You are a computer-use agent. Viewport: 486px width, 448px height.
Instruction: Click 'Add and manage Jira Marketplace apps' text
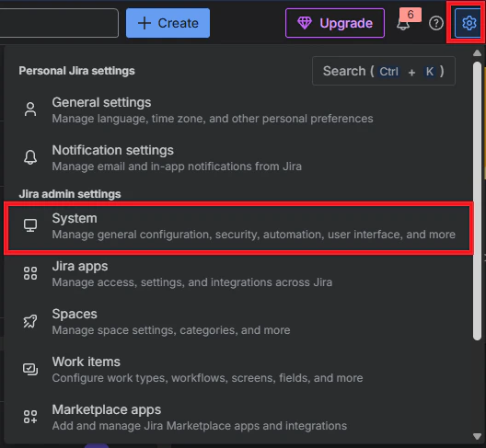tap(200, 426)
